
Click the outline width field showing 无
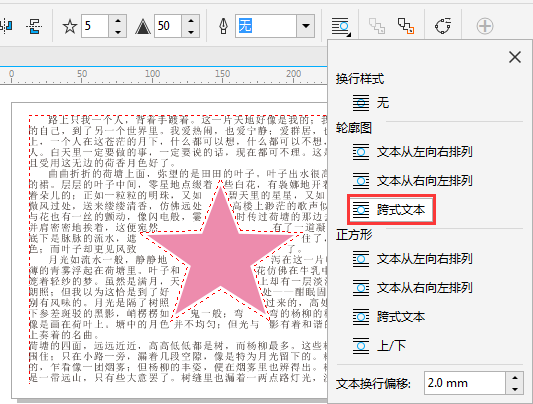(266, 26)
